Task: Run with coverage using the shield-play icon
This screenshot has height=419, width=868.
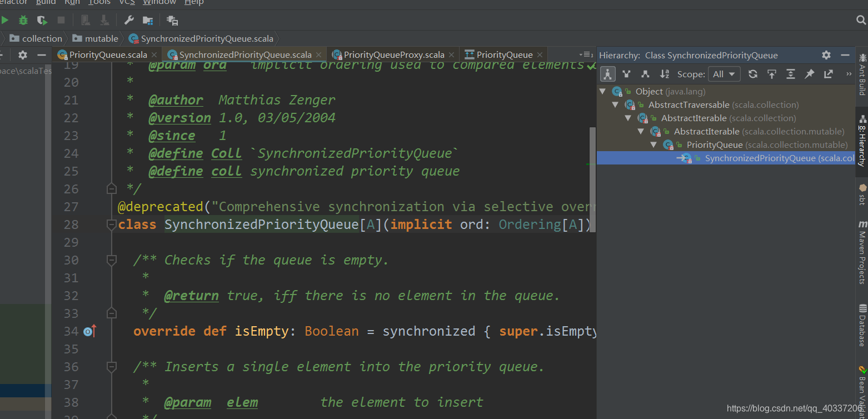Action: (42, 21)
